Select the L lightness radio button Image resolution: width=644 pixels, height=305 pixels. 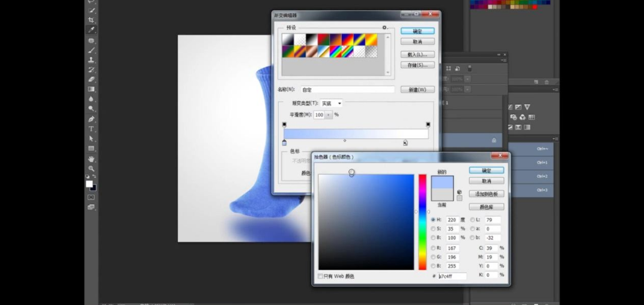(473, 220)
